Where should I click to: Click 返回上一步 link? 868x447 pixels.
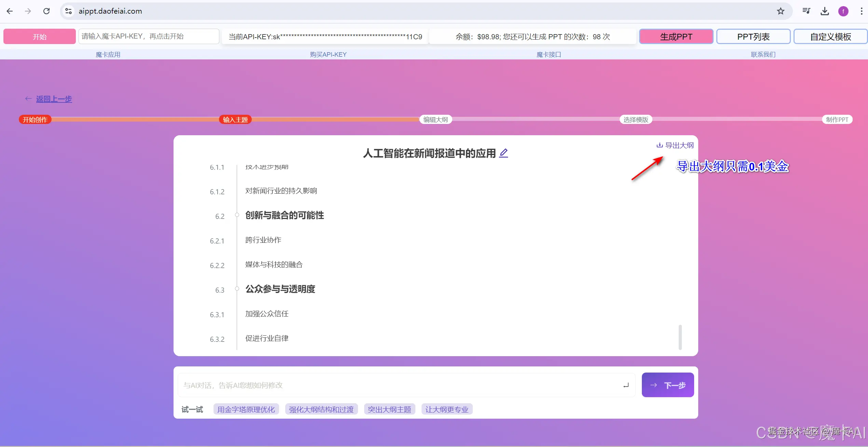54,99
